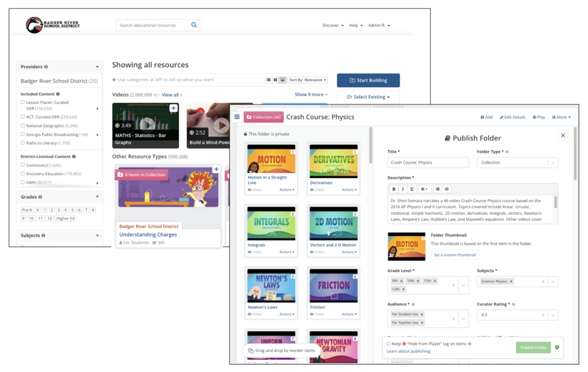Check National Geographic provider
The height and width of the screenshot is (372, 588).
pyautogui.click(x=22, y=126)
